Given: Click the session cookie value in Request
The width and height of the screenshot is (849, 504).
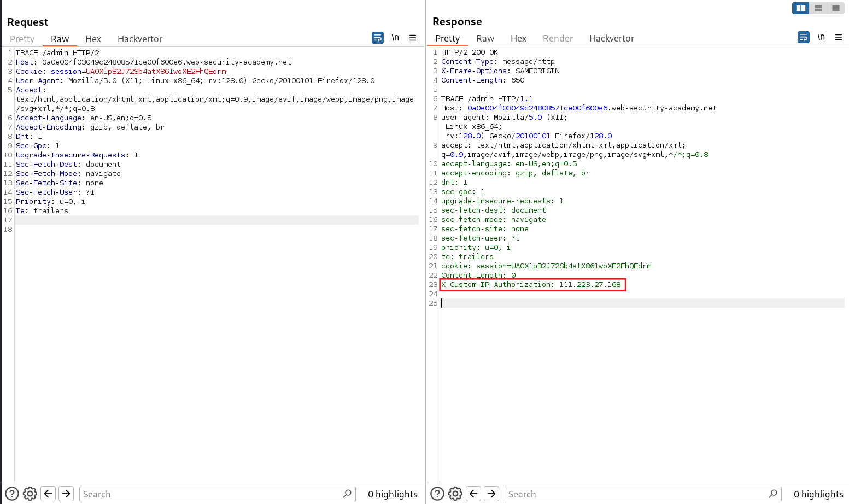Looking at the screenshot, I should (156, 72).
